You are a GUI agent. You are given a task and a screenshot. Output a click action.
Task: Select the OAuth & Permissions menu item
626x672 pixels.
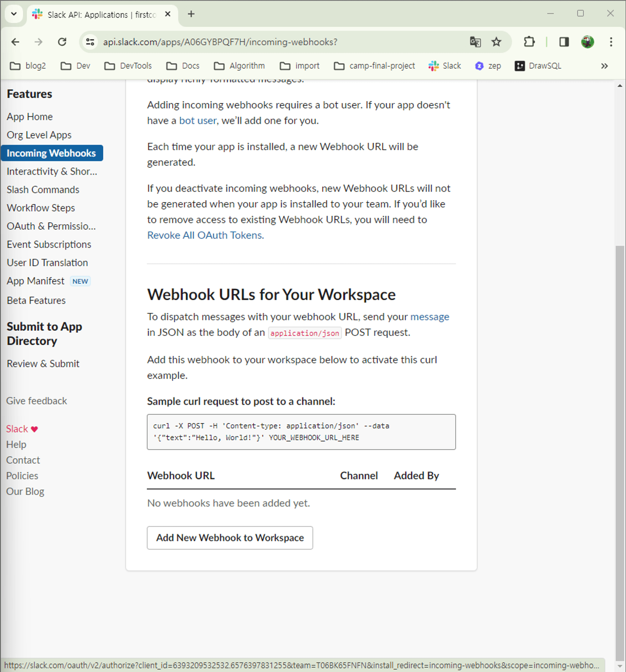tap(51, 227)
